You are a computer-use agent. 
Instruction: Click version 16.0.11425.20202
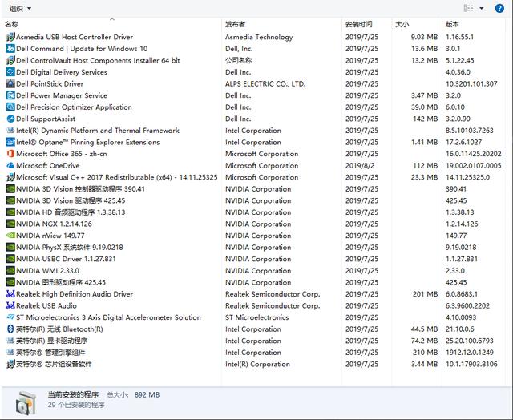pos(474,154)
